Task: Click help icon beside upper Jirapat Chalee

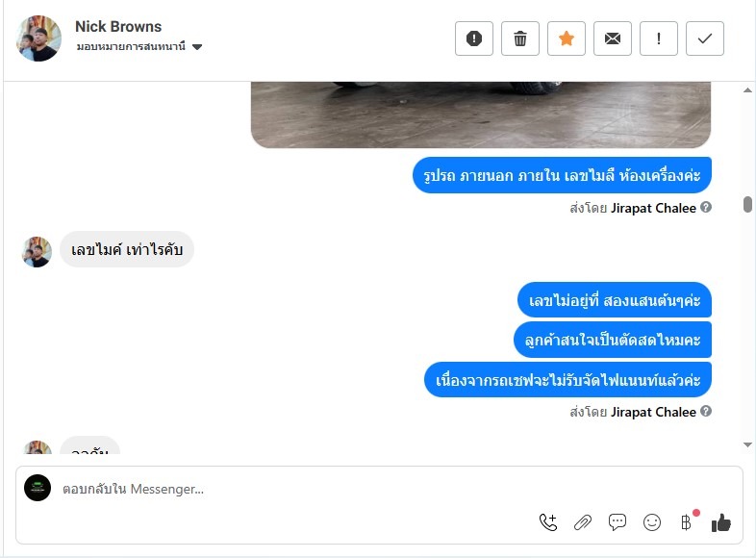Action: pos(706,208)
